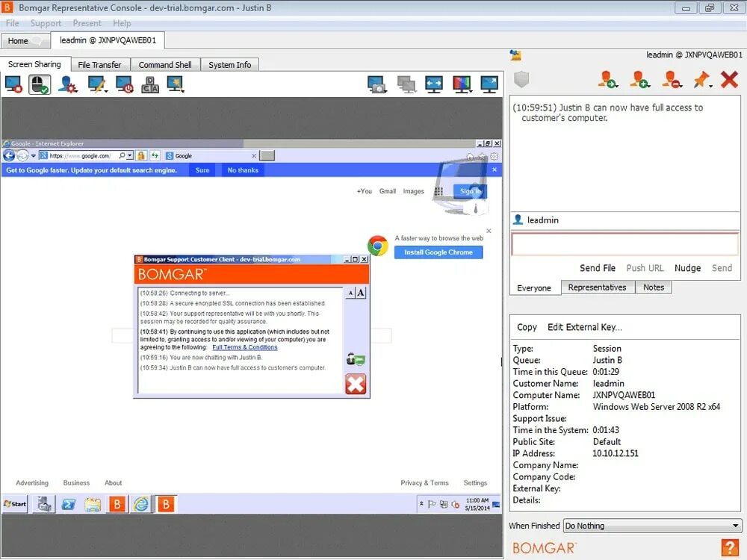Open the share session user-plus dropdown
Screen dimensions: 747x560
pos(640,80)
